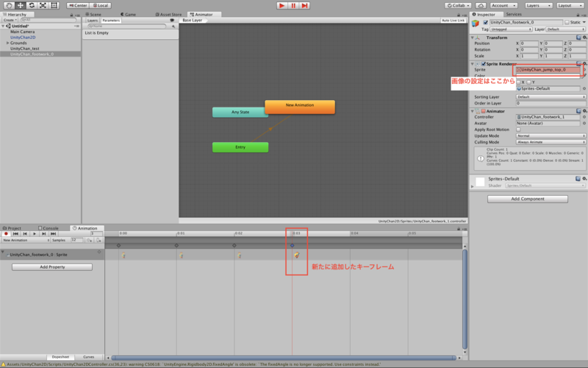The height and width of the screenshot is (368, 588).
Task: Click the add parameter plus icon
Action: point(173,26)
